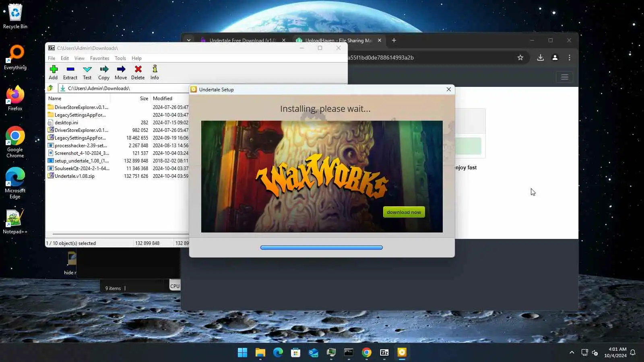Open the Tools menu in 7-Zip

pyautogui.click(x=120, y=58)
